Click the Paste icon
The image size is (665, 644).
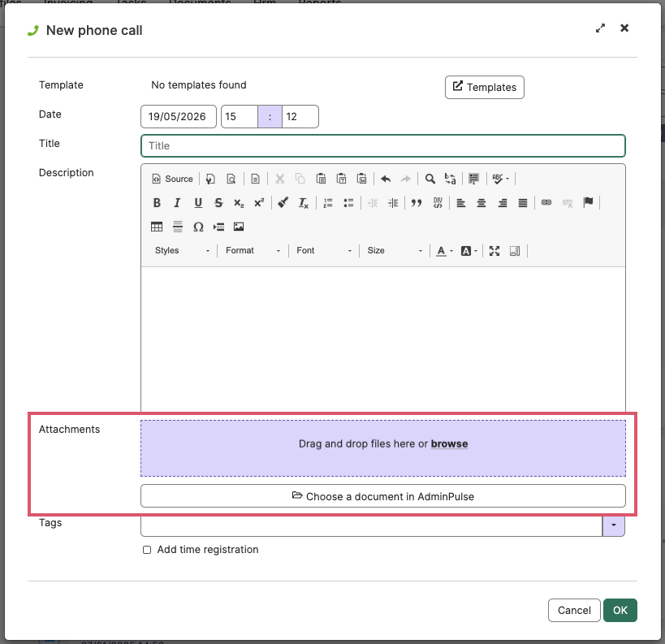[321, 179]
